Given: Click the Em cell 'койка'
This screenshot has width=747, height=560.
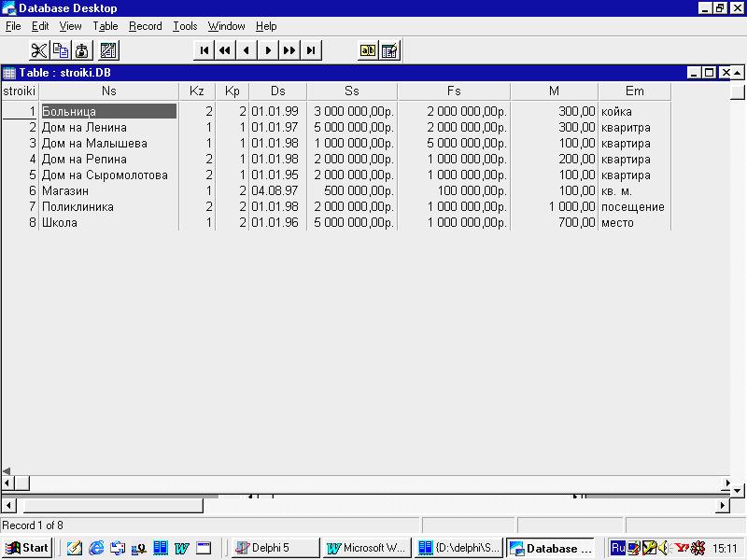Looking at the screenshot, I should click(x=634, y=111).
